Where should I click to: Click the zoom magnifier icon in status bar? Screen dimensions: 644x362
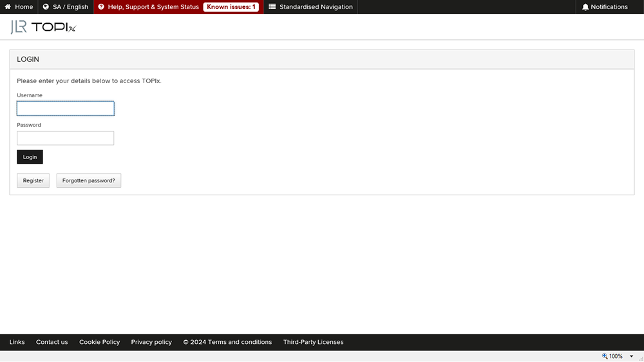[605, 356]
